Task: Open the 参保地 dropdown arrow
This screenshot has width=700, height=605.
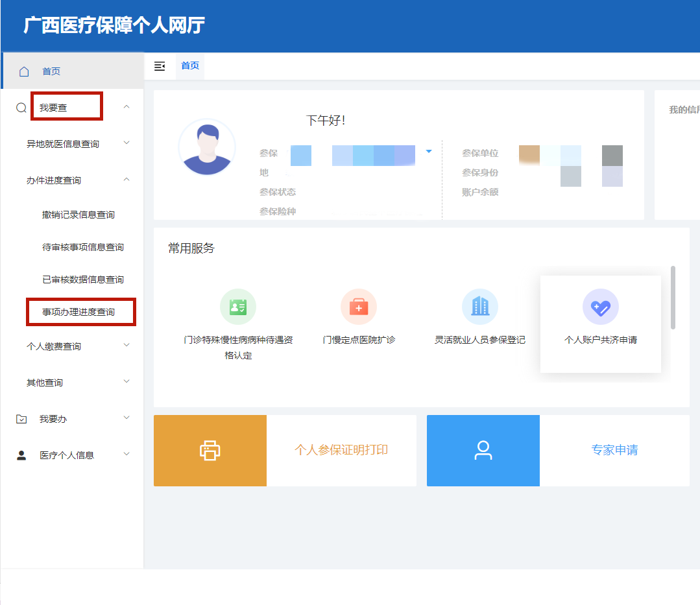Action: (429, 152)
